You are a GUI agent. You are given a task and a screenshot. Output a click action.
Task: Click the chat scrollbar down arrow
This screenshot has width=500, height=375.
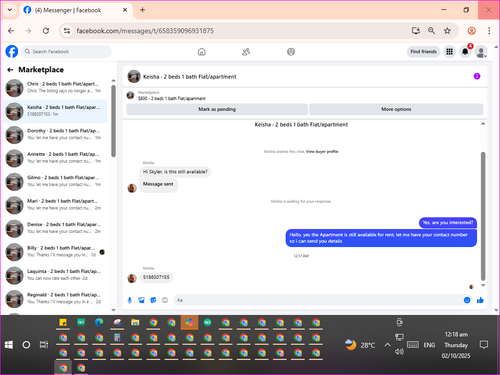coord(483,285)
